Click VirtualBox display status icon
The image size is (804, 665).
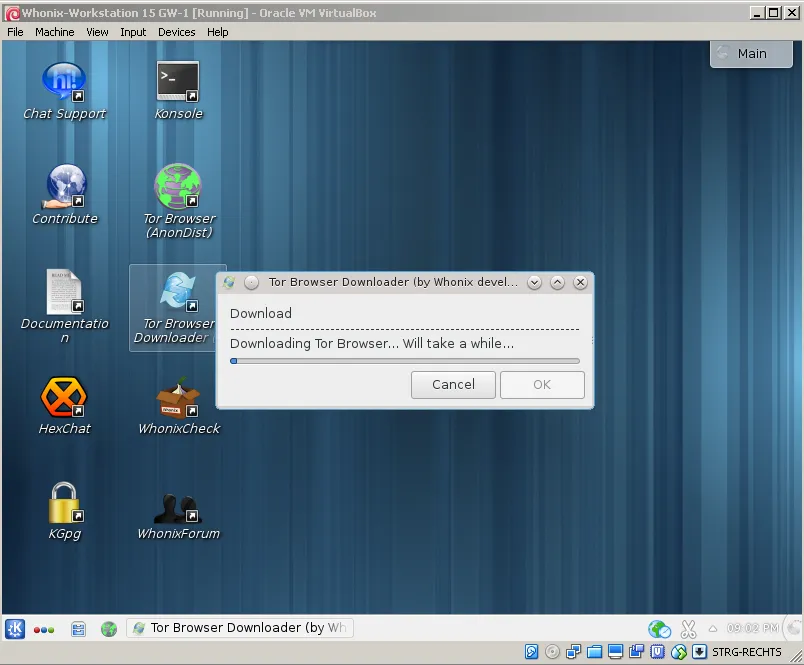click(x=615, y=652)
